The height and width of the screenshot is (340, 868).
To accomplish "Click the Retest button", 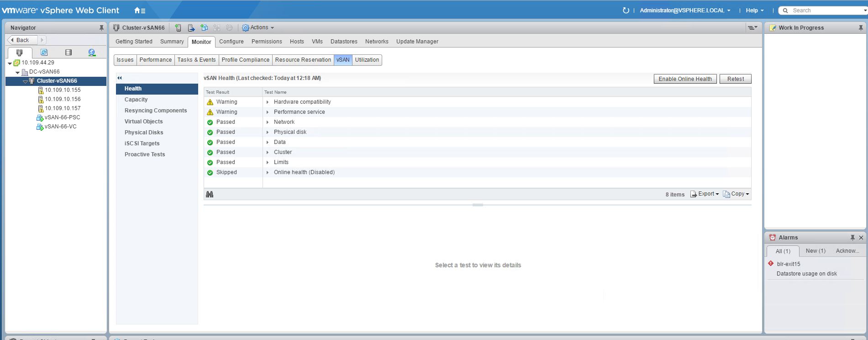I will pyautogui.click(x=735, y=79).
